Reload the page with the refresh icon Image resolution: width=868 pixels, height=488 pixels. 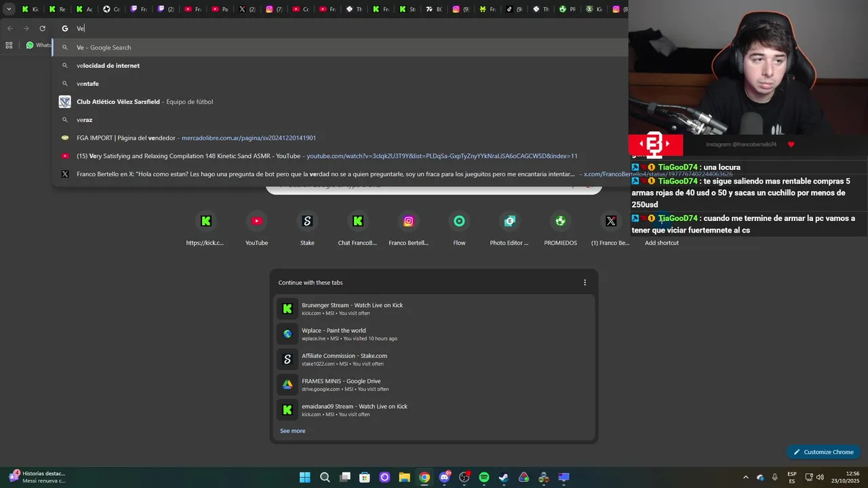click(x=42, y=28)
